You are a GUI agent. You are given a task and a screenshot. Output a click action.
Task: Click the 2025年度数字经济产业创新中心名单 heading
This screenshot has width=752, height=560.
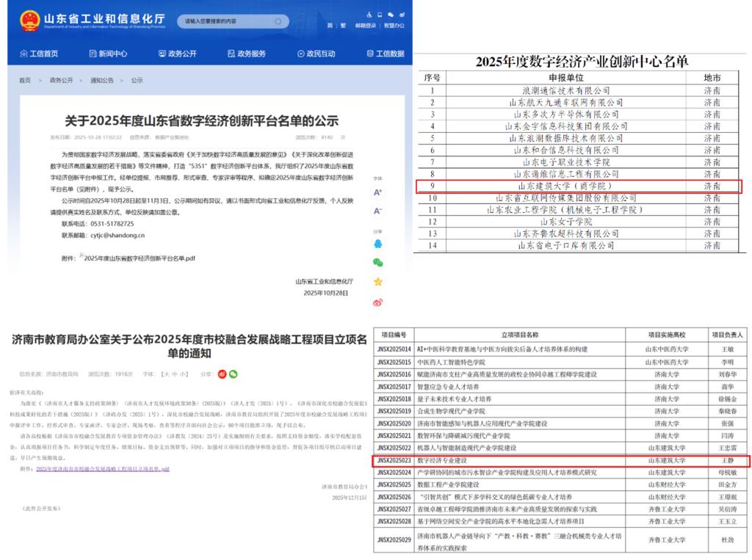pos(582,62)
